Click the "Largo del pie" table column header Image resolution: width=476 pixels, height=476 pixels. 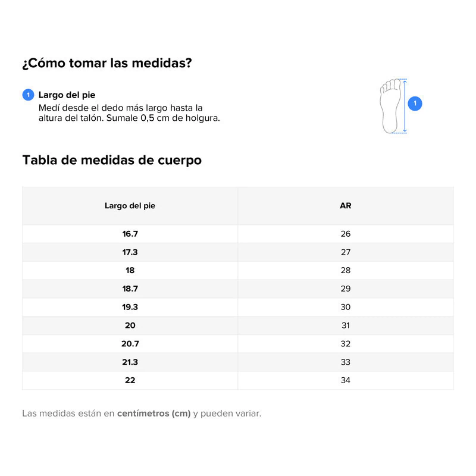click(130, 206)
